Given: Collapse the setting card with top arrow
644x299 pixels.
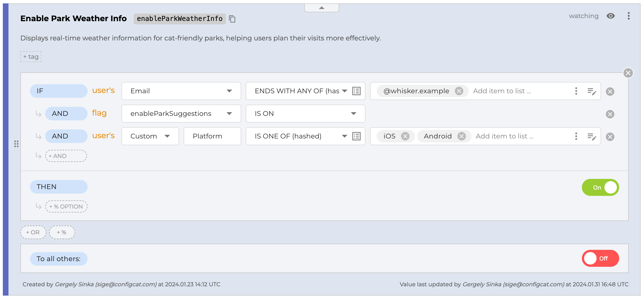Looking at the screenshot, I should (321, 8).
